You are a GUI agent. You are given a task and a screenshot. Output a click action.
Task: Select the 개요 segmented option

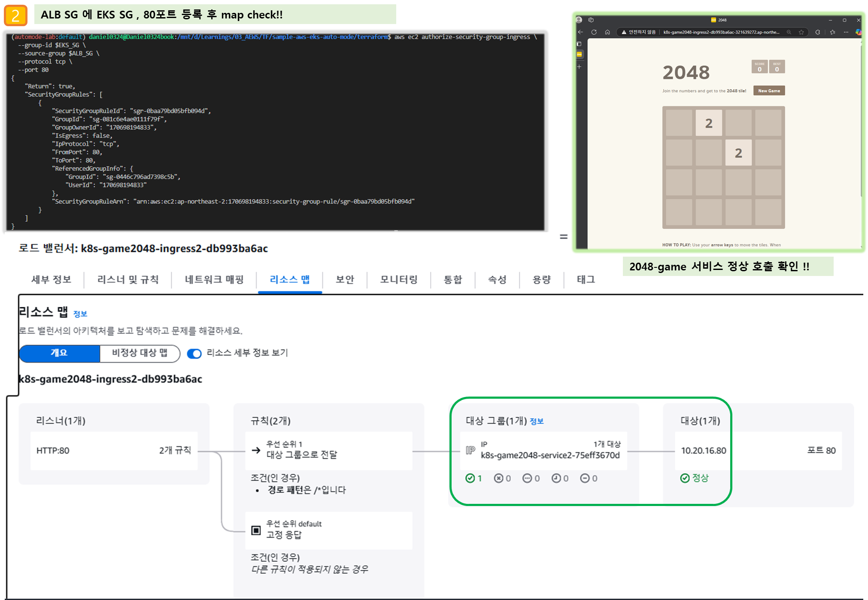coord(59,353)
